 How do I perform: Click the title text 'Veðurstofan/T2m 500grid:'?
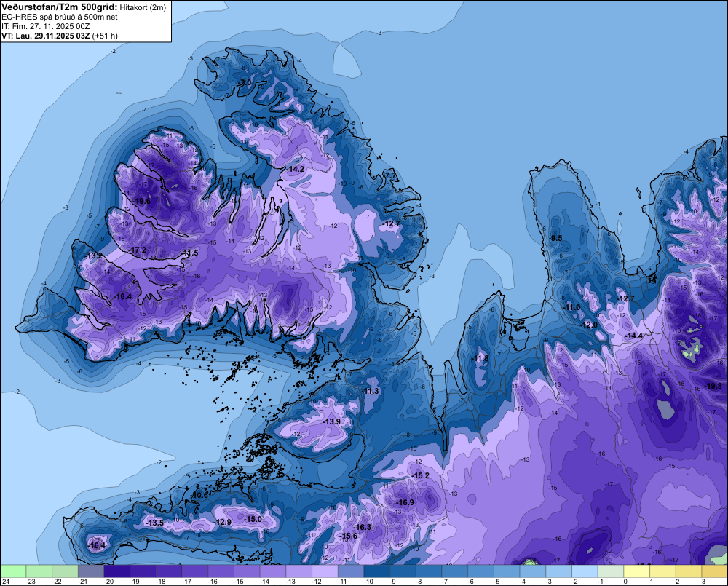60,7
